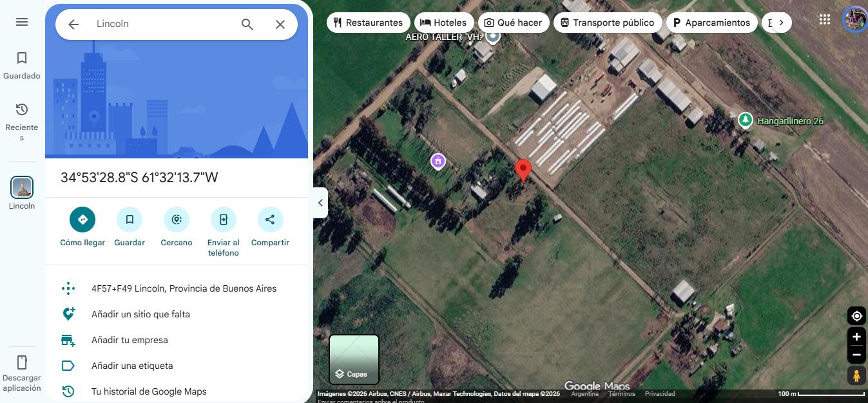Image resolution: width=868 pixels, height=403 pixels.
Task: Filter by Qué hacer chip
Action: [x=514, y=23]
